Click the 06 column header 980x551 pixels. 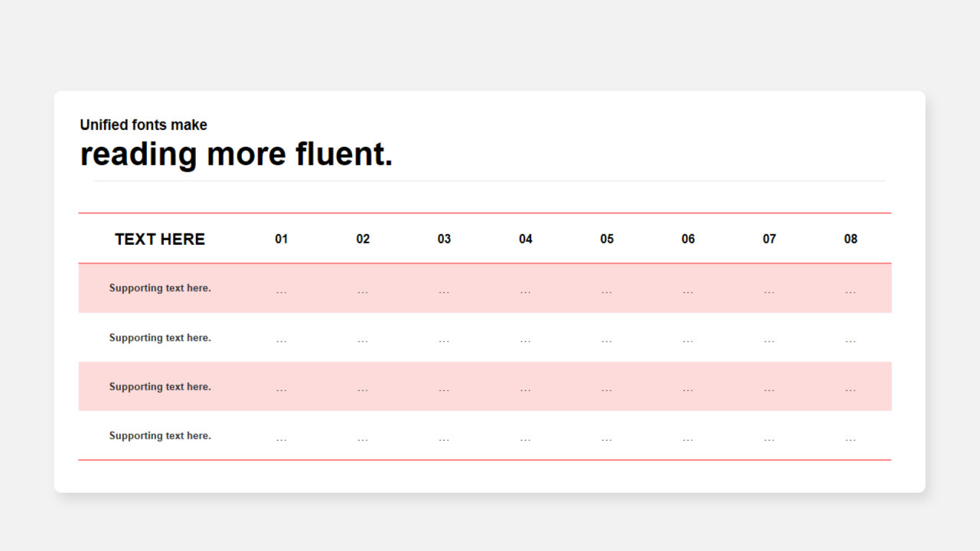point(688,239)
